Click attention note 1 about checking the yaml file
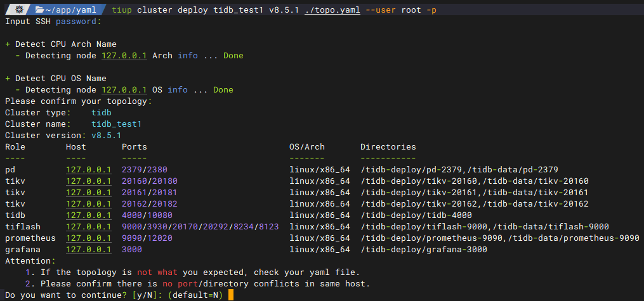The image size is (644, 301). (193, 272)
